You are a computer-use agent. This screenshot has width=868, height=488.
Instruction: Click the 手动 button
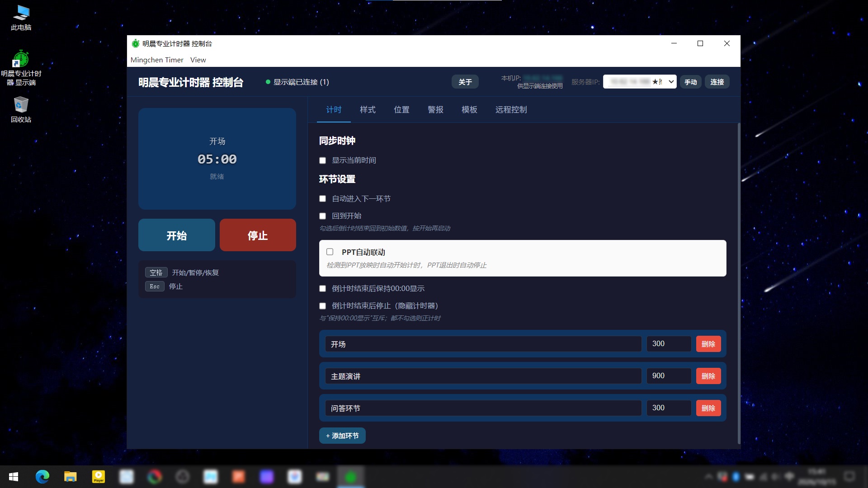click(x=690, y=82)
